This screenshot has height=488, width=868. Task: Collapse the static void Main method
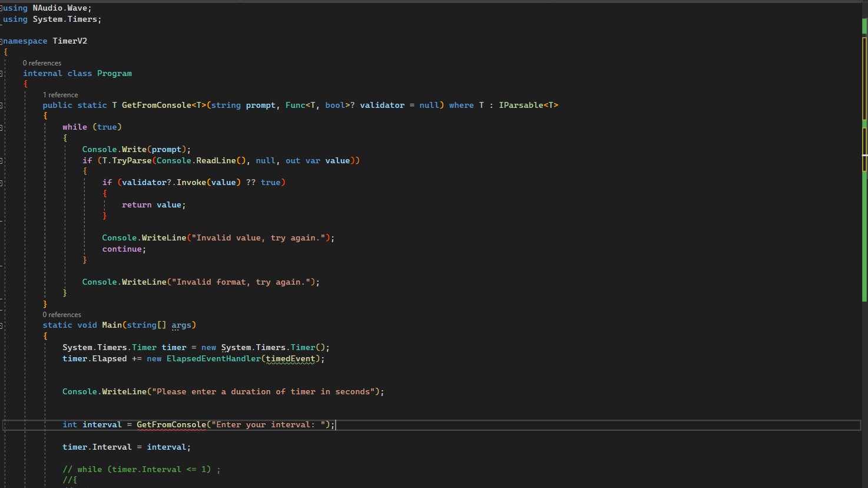1,325
